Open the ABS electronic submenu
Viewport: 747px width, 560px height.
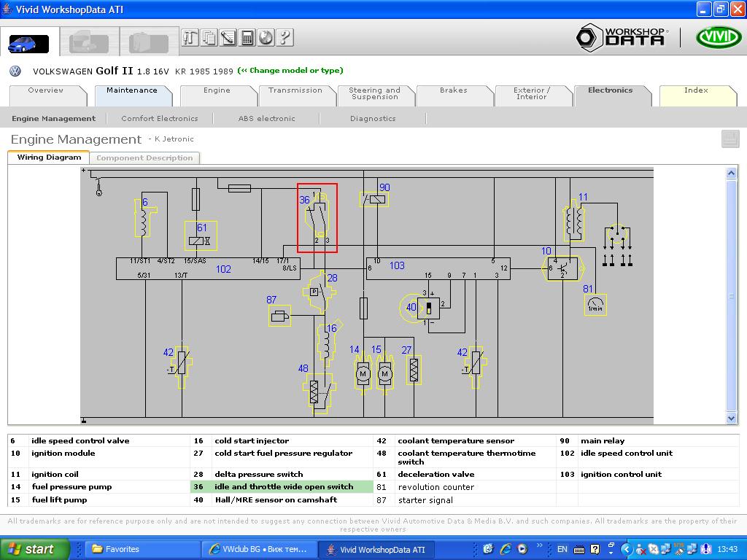(x=266, y=118)
